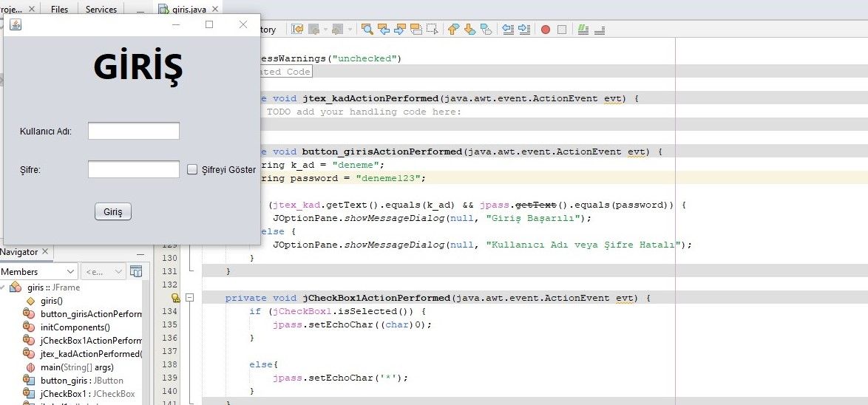Click Navigator filter panel icon

point(136,272)
